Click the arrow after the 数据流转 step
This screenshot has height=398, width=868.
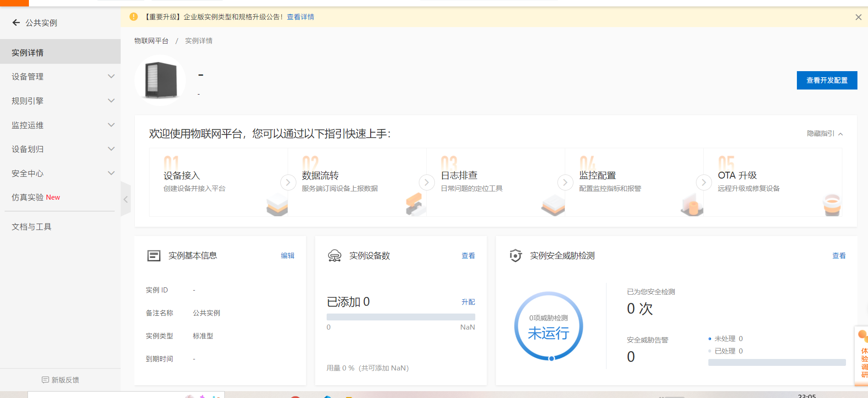click(427, 182)
